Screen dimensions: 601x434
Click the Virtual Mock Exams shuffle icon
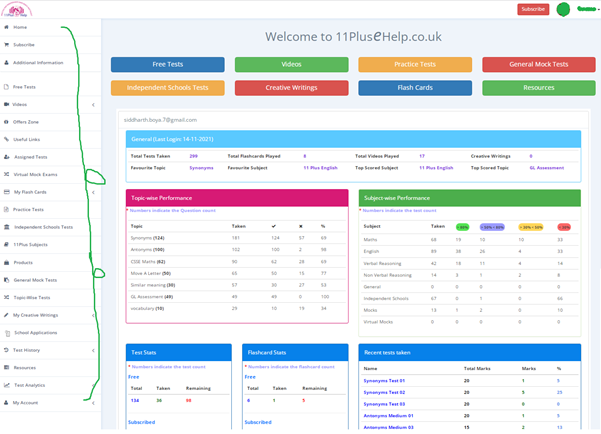coord(7,174)
